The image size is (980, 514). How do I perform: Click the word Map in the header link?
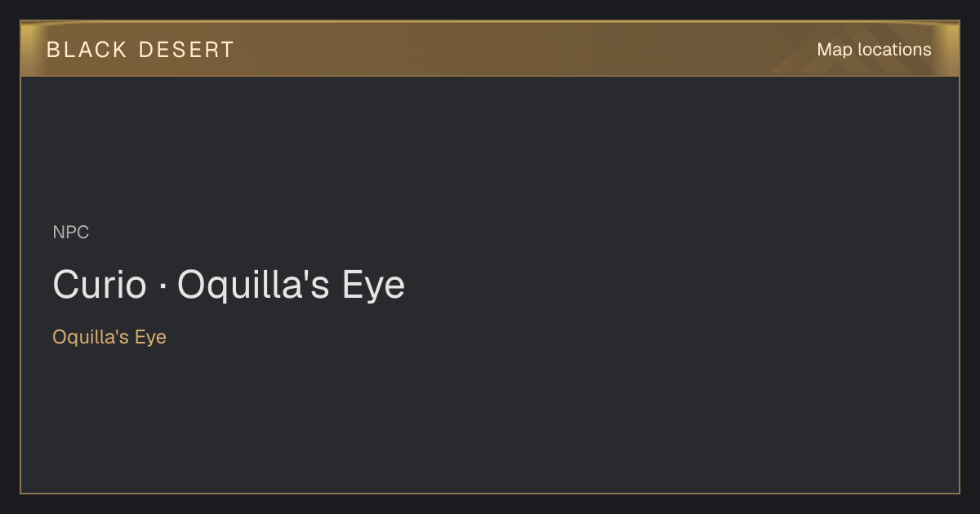(x=835, y=50)
